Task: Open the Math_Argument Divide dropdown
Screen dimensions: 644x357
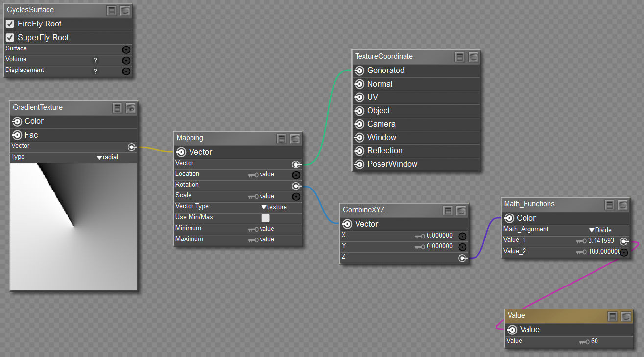Action: coord(600,230)
